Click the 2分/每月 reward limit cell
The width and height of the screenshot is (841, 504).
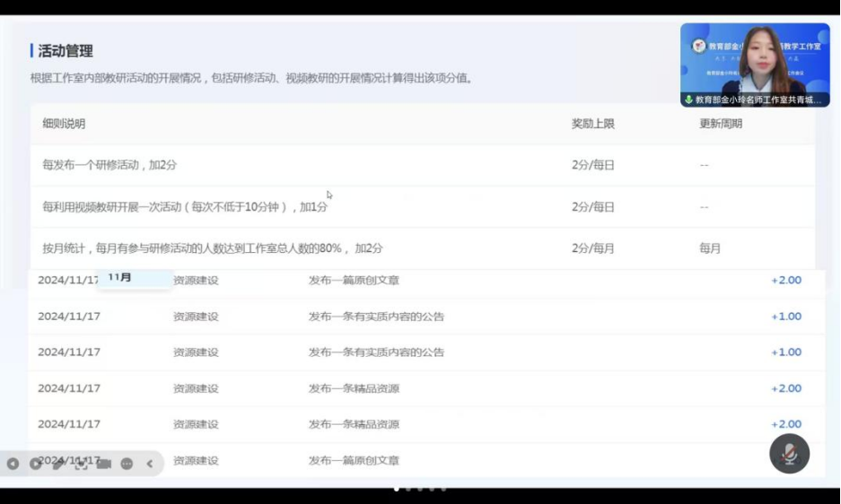(592, 248)
